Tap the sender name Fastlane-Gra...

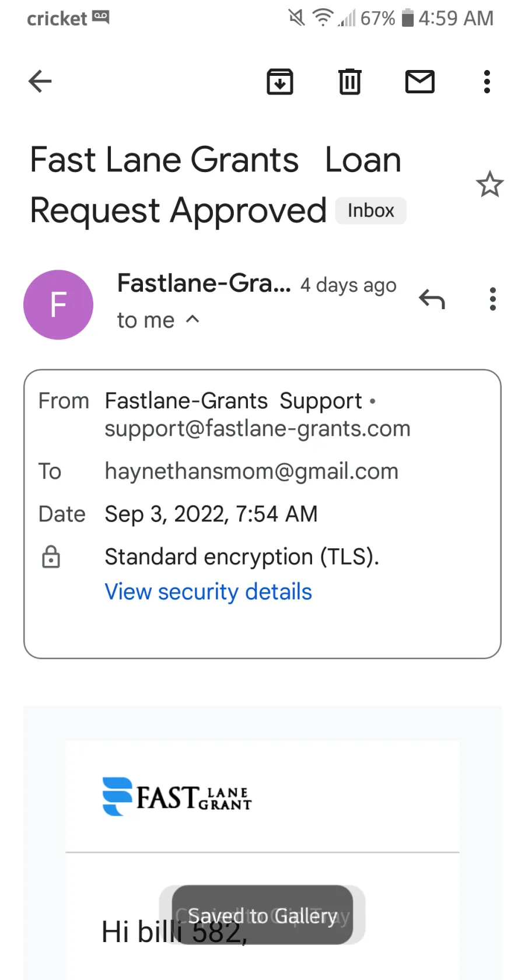204,283
